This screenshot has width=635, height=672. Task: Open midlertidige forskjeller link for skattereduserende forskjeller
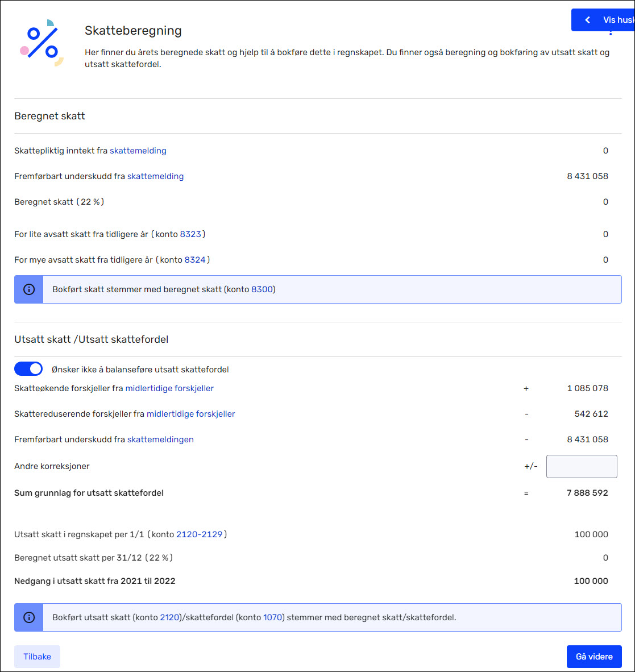[x=190, y=414]
